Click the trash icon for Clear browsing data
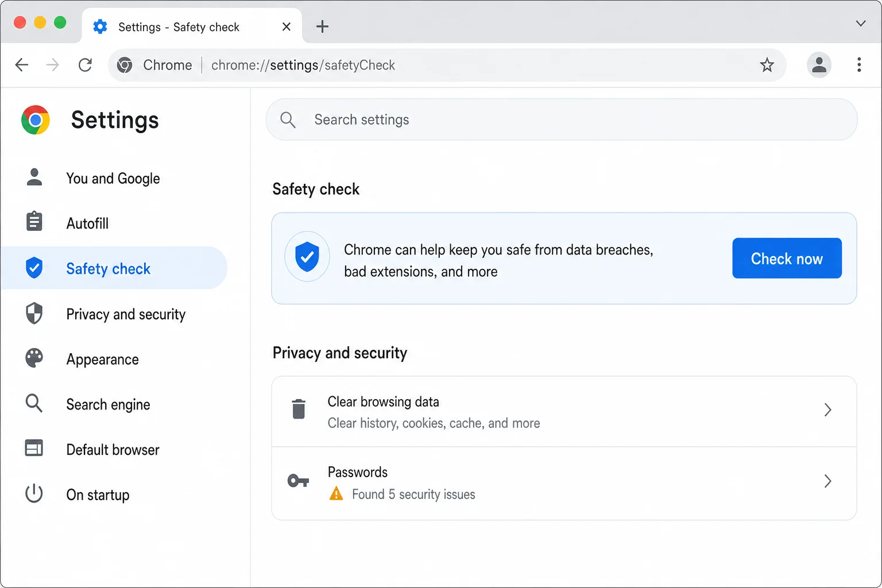Screen dimensions: 882x588 (x=299, y=409)
